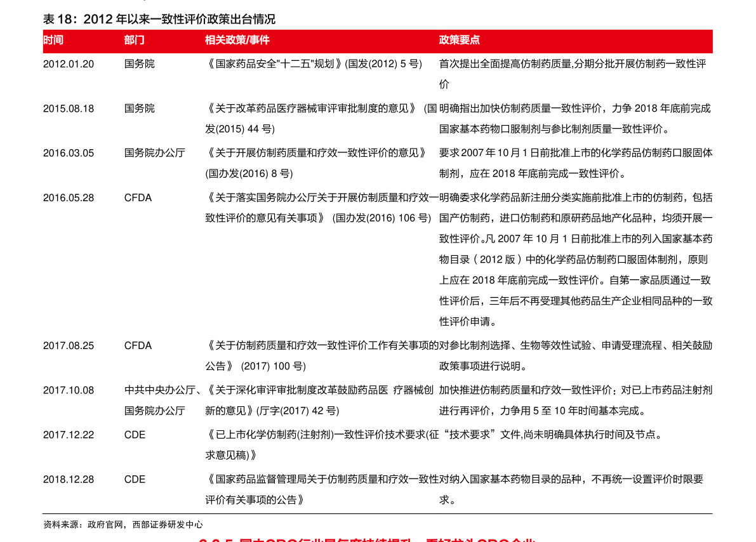
Task: Click the 时间 column header
Action: click(x=53, y=40)
